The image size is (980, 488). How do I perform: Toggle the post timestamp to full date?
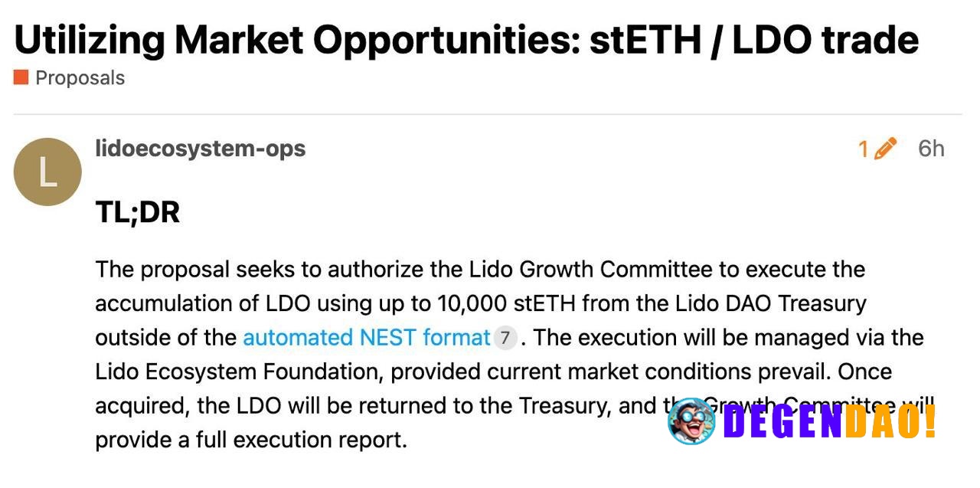coord(930,149)
